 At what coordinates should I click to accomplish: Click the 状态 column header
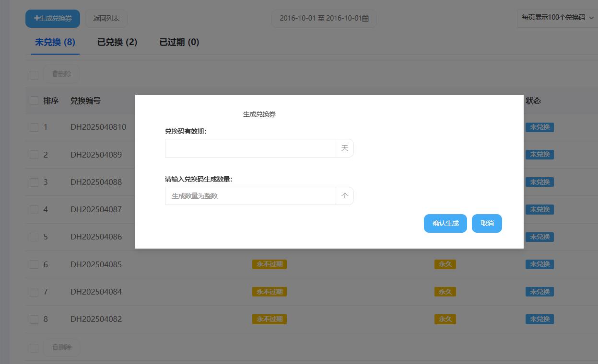533,101
